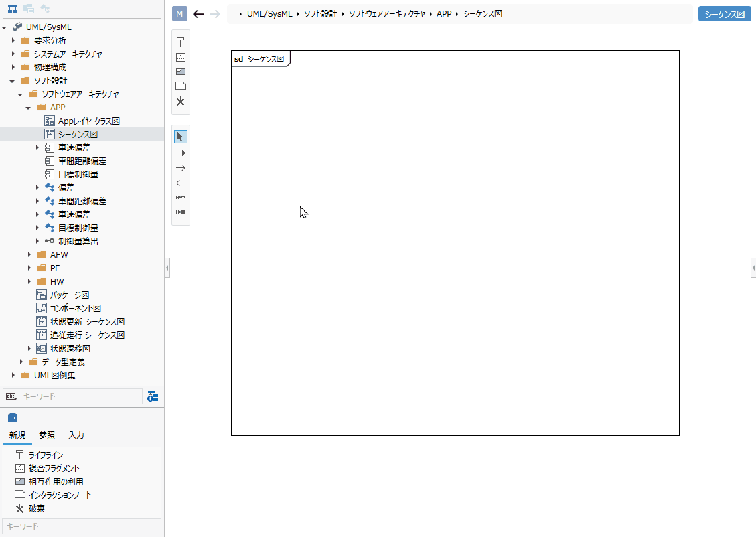
Task: Select the Interaction Note tool in canvas toolbar
Action: [x=180, y=86]
